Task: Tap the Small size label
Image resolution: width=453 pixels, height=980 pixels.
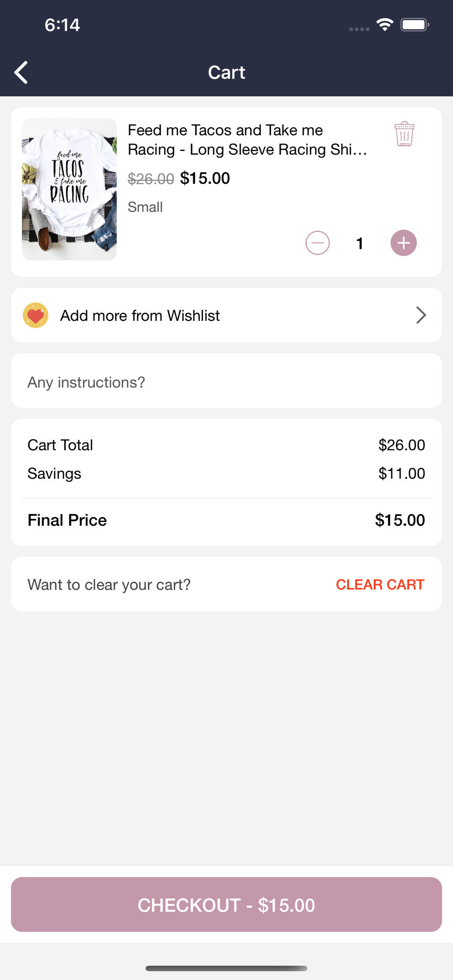Action: pyautogui.click(x=145, y=207)
